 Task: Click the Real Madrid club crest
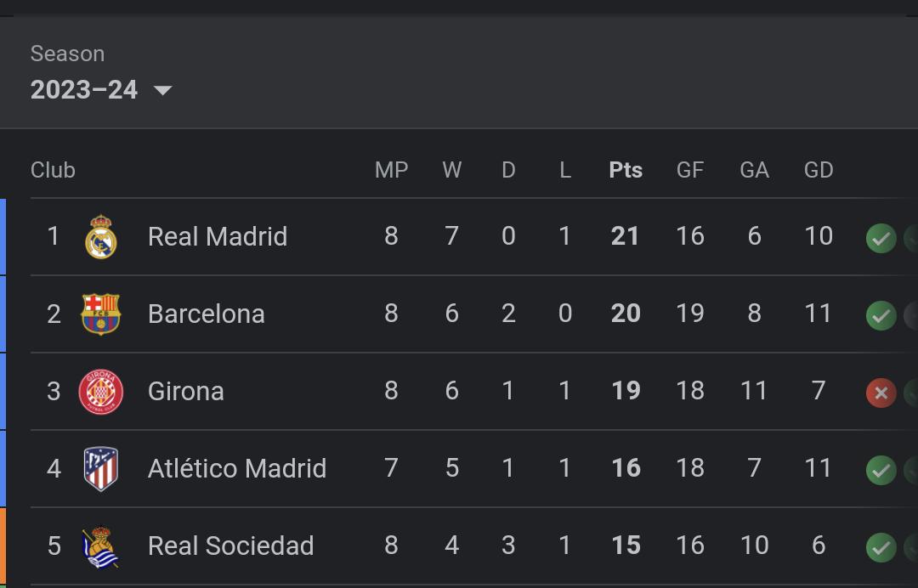[101, 237]
